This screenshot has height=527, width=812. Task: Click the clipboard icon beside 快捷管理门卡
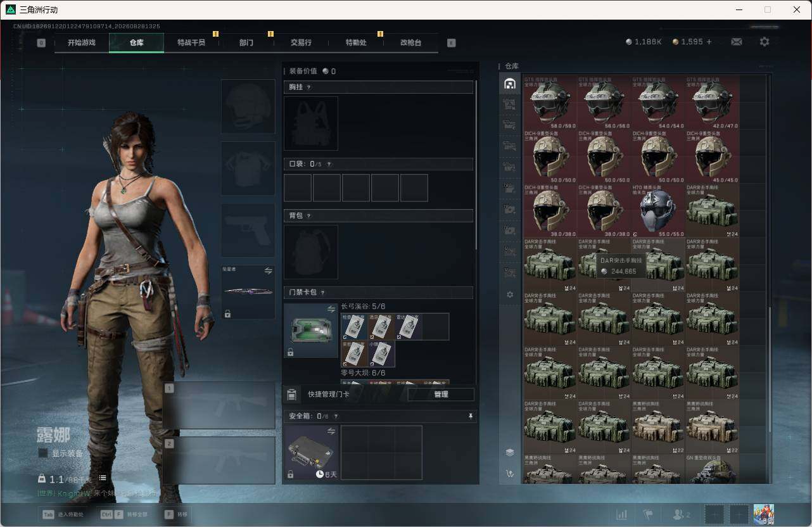(291, 395)
